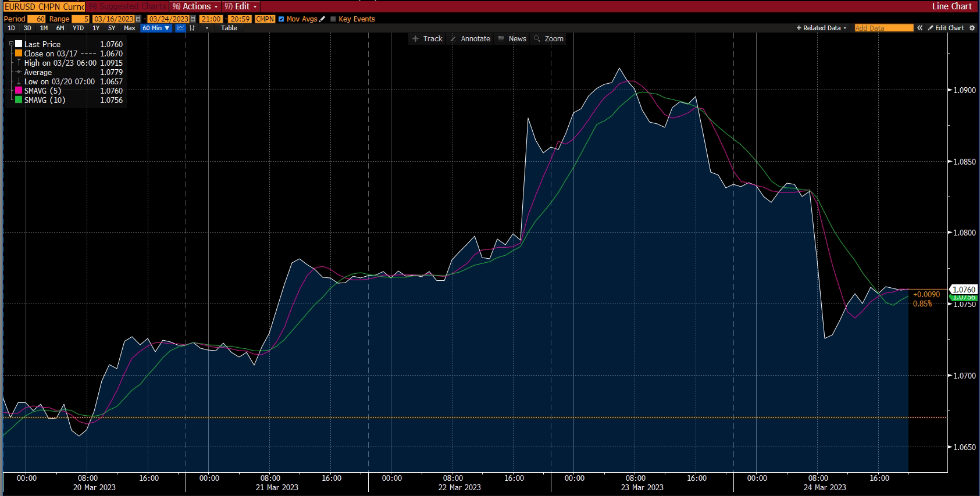
Task: Click the pink SMAVG (5) color swatch
Action: [19, 91]
